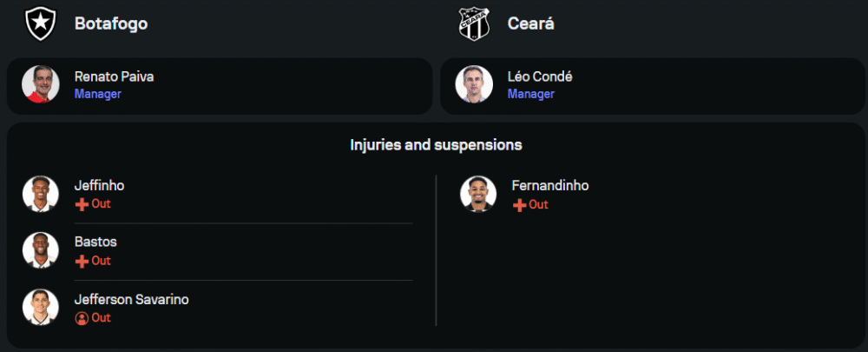
Task: Click the injury cross icon under Jeffinho
Action: pos(82,204)
